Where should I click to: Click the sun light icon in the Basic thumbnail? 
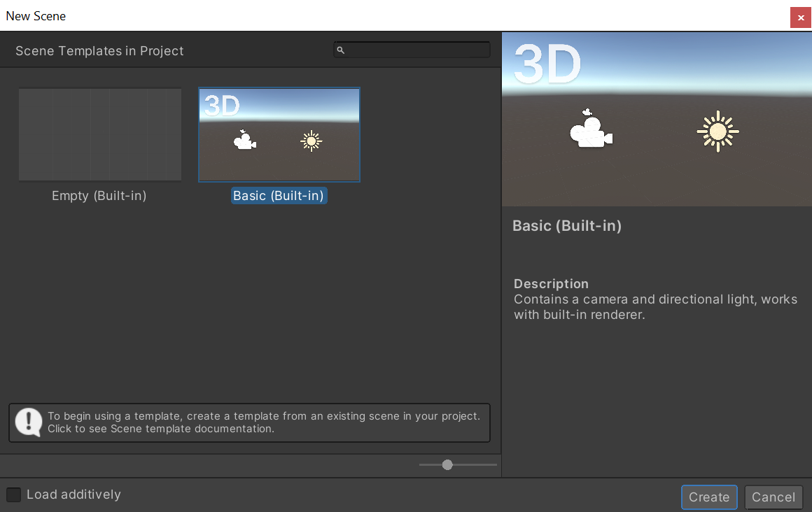tap(311, 141)
